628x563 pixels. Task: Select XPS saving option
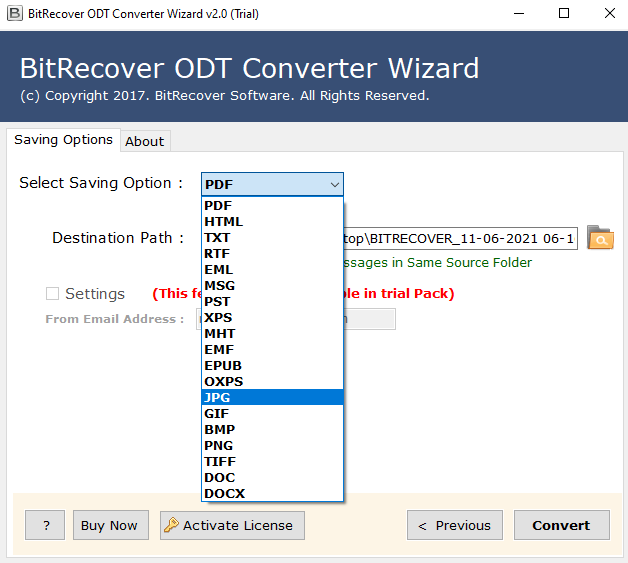pos(272,318)
